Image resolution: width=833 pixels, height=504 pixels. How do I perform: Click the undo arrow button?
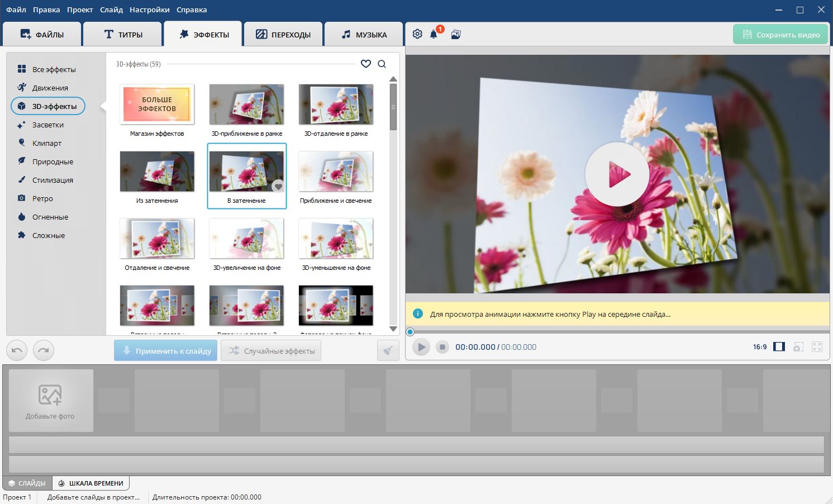[17, 351]
